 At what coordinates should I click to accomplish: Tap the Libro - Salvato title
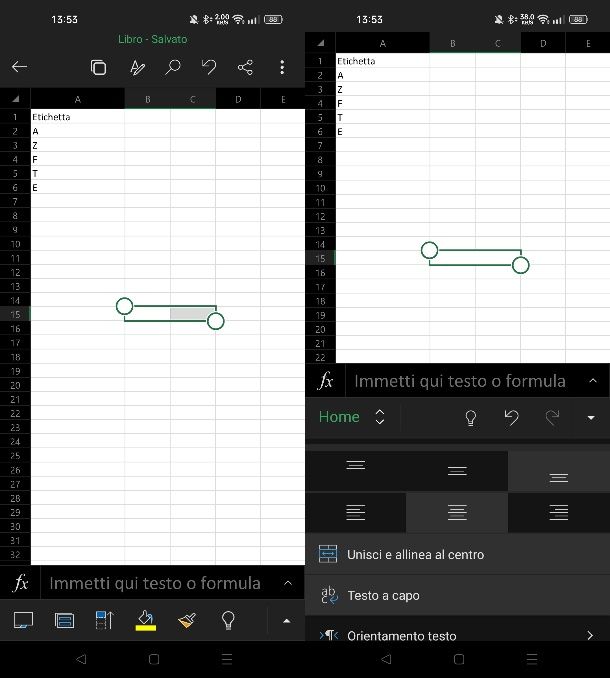click(x=153, y=39)
